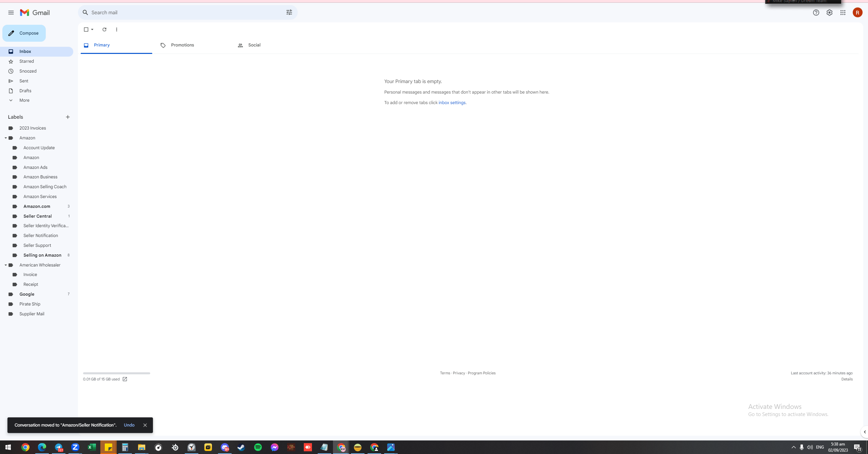Open the Support help icon

pos(816,13)
